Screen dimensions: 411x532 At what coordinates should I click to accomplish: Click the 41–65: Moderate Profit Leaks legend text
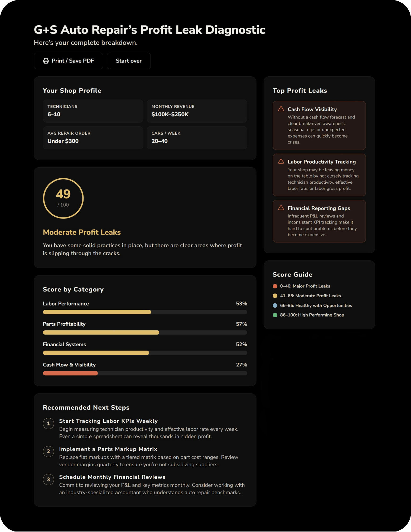[x=310, y=296]
